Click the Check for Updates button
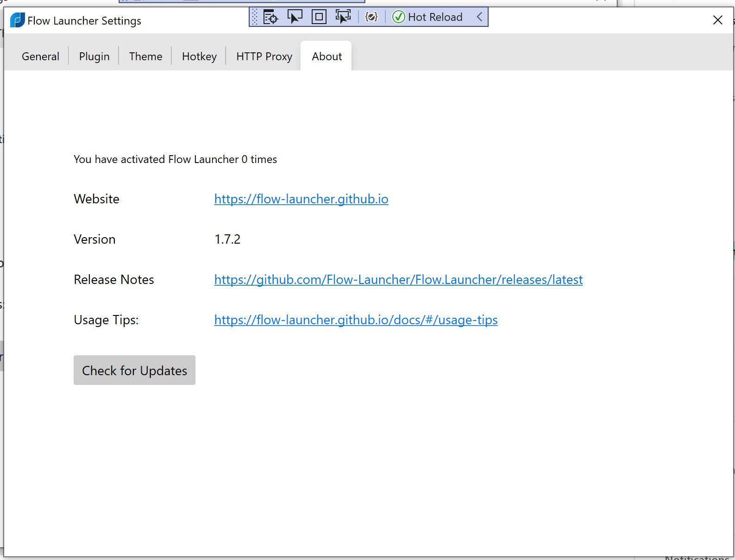The image size is (735, 560). (134, 370)
